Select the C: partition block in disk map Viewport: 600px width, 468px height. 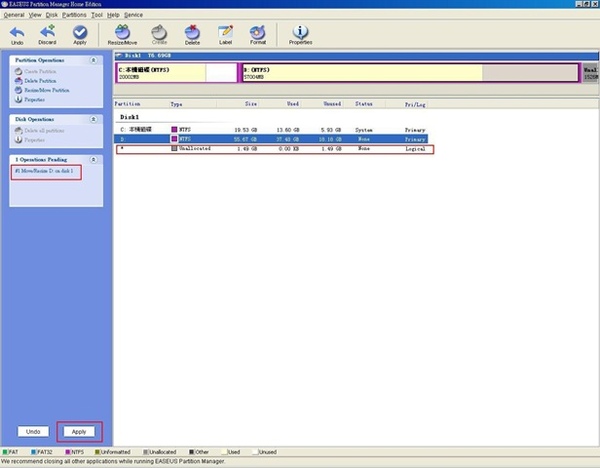176,73
